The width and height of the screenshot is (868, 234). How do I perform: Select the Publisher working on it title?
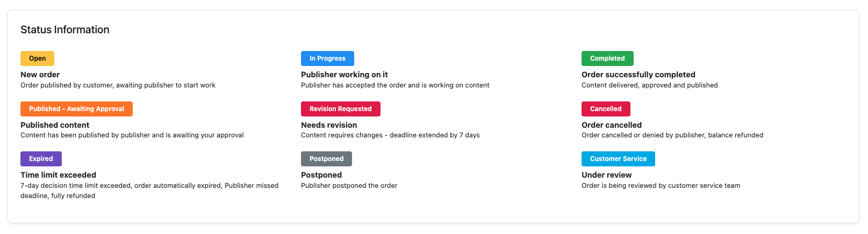pyautogui.click(x=344, y=75)
